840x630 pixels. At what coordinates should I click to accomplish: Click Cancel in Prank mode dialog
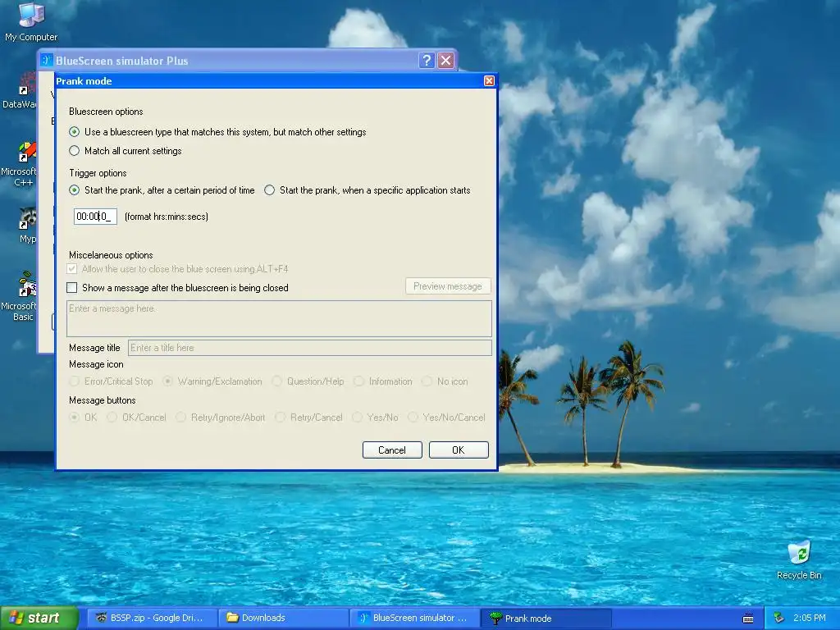[x=392, y=450]
